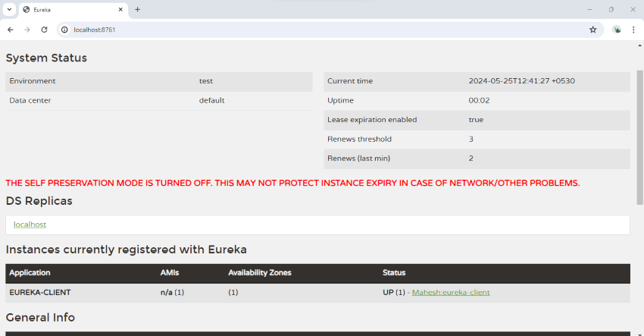The width and height of the screenshot is (644, 336).
Task: Click the Status column header
Action: click(394, 272)
